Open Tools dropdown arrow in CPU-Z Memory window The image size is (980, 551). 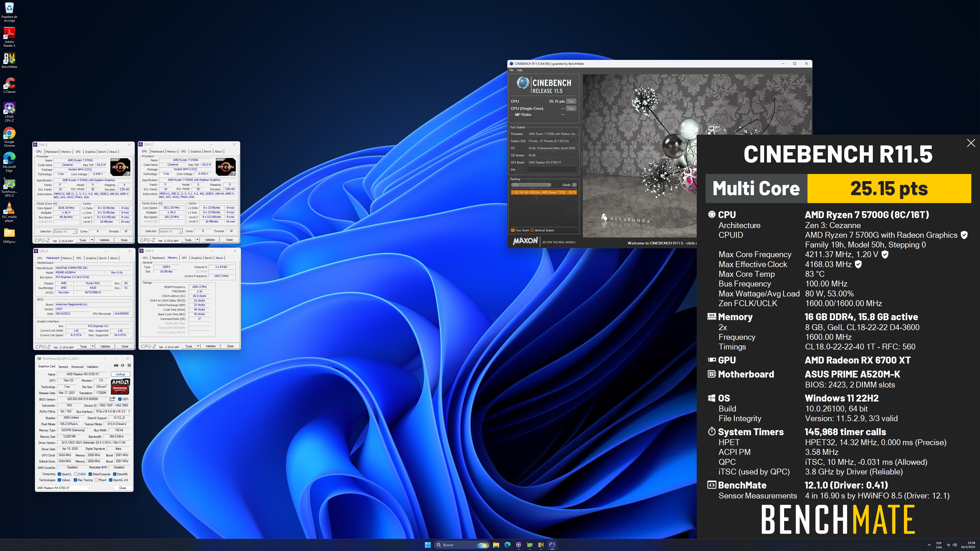[198, 346]
